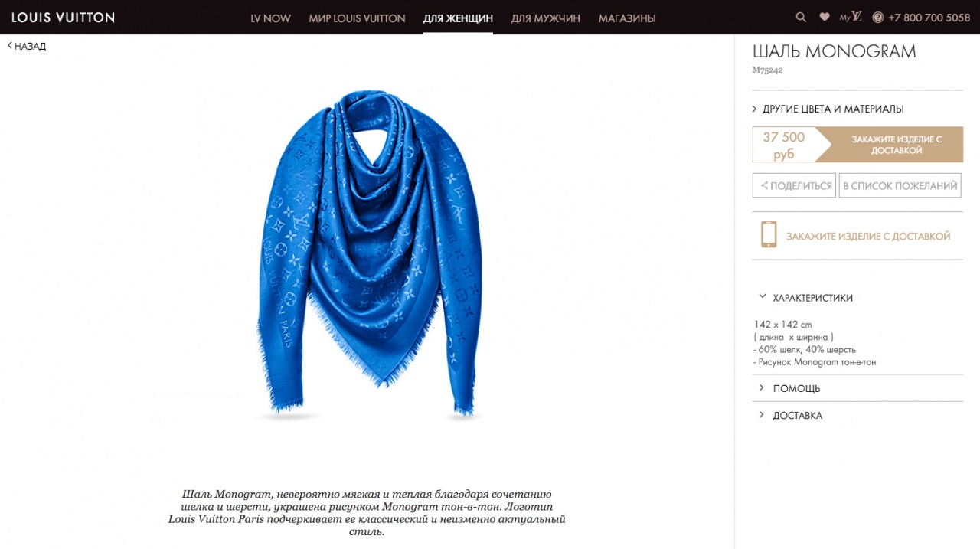Open the Мир Louis Vuitton menu

[x=357, y=18]
